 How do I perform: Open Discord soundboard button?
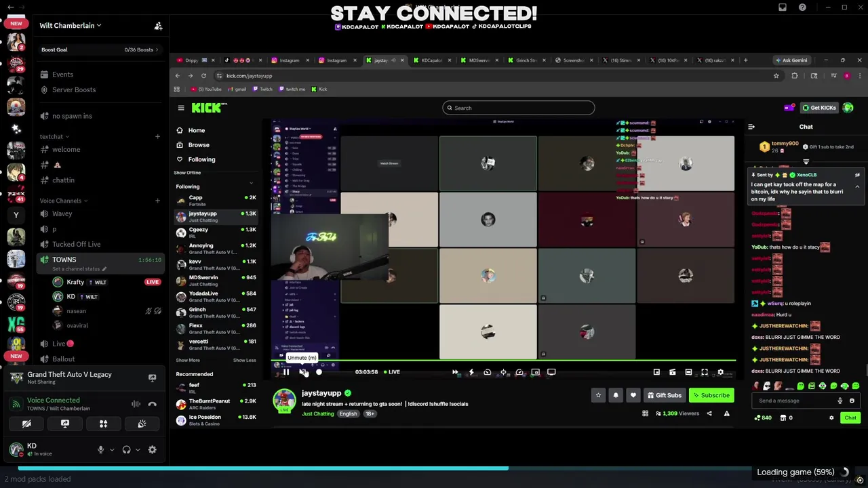pos(142,424)
